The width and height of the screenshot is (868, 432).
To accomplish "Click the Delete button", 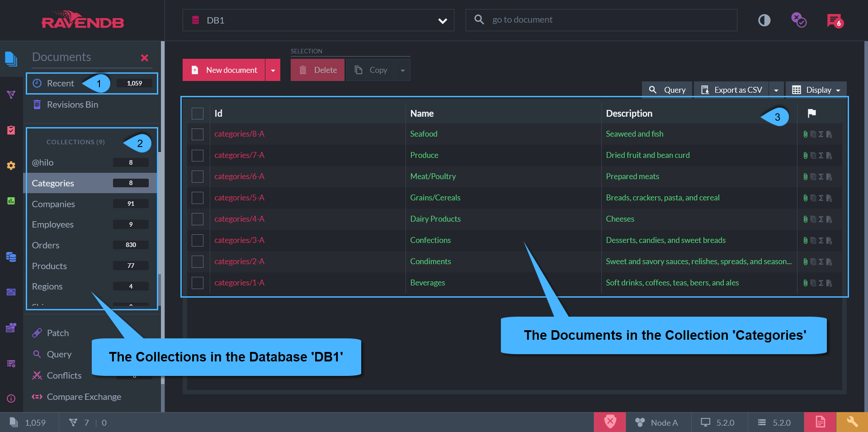I will [317, 70].
